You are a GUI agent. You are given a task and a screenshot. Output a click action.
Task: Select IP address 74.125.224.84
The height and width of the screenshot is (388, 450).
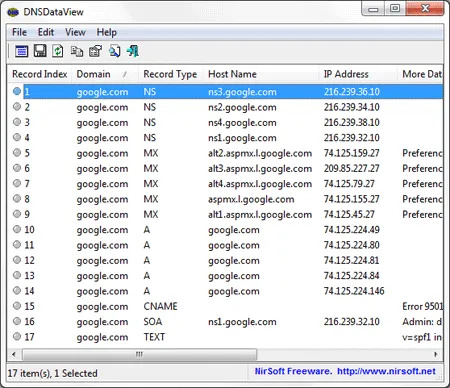pos(352,276)
